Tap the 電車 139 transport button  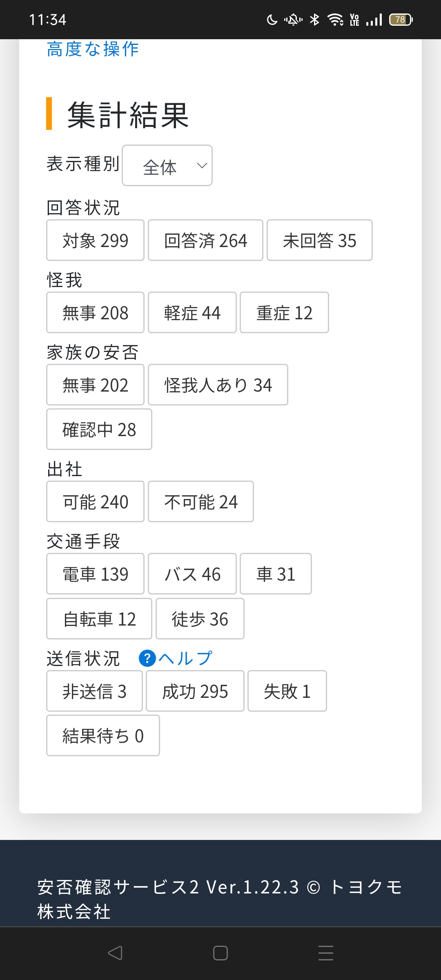95,574
